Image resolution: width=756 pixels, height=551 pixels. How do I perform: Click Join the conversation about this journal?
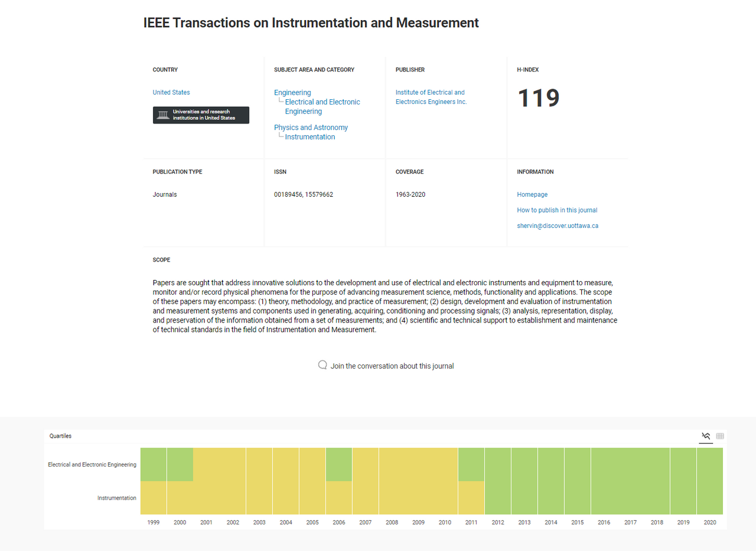tap(392, 366)
